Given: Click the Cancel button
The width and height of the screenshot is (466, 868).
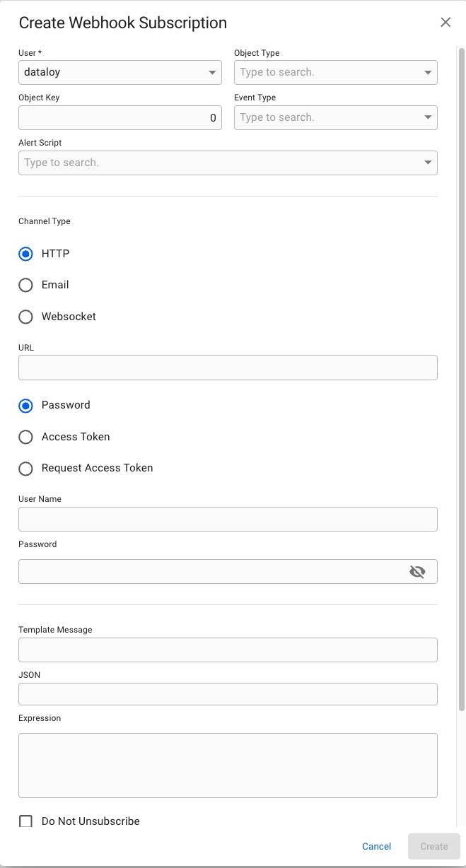Looking at the screenshot, I should [x=376, y=846].
